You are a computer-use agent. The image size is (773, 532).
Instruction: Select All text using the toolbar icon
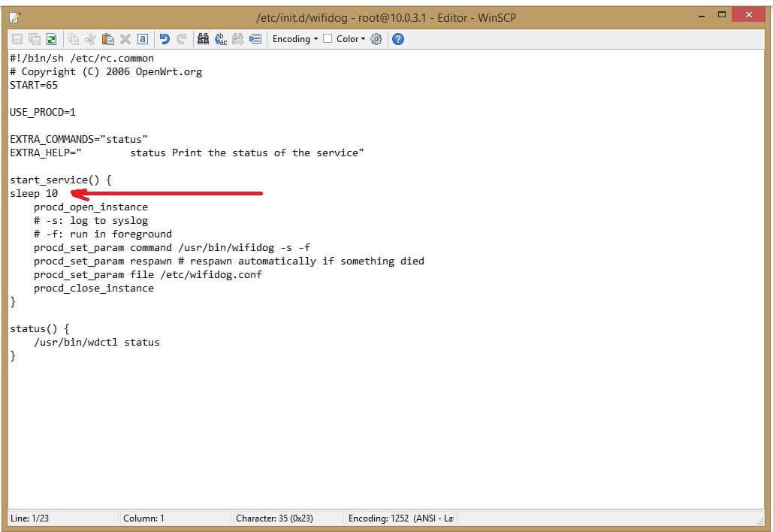point(142,39)
